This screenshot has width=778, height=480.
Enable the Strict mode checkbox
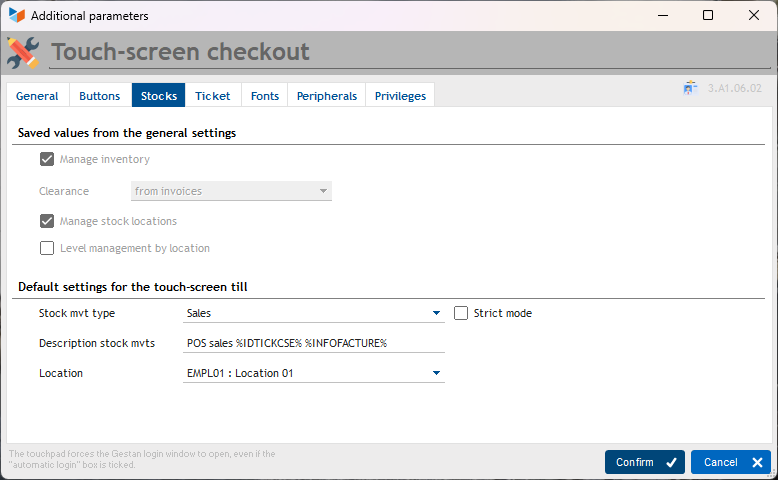tap(461, 313)
